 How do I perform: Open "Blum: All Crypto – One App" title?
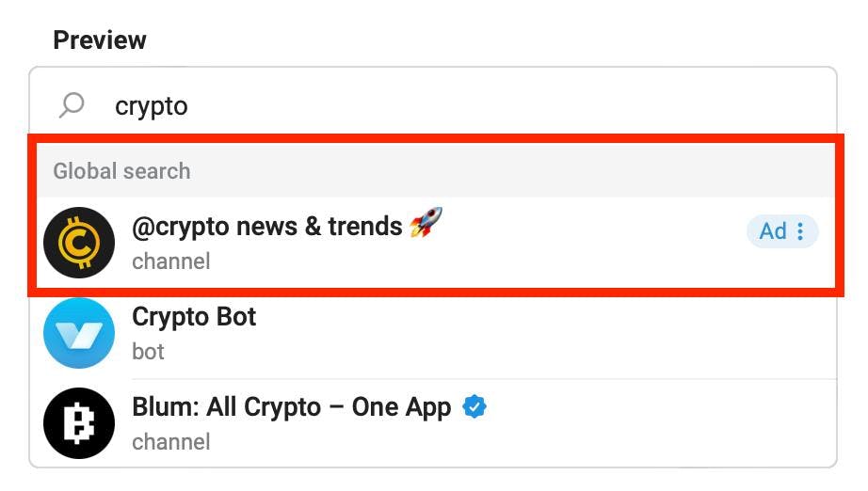[292, 407]
